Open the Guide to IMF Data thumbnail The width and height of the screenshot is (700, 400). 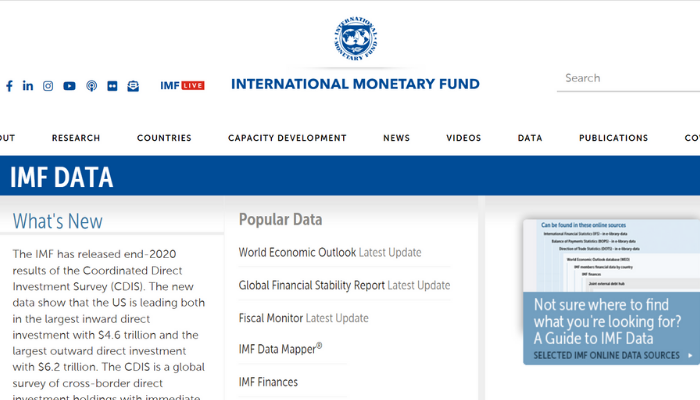[x=612, y=292]
